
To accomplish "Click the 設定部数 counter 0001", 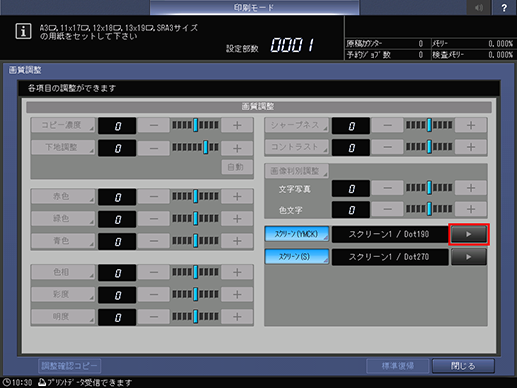I will pos(292,45).
